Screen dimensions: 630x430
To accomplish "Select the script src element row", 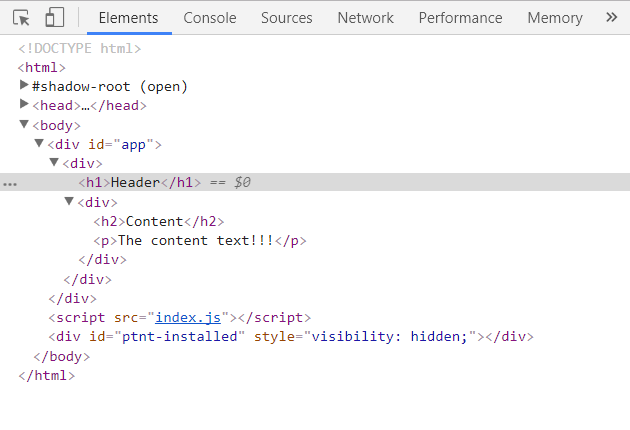I will (x=180, y=317).
